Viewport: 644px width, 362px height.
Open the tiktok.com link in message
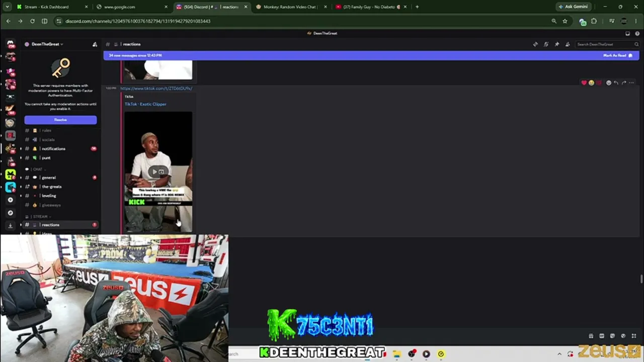(x=156, y=88)
